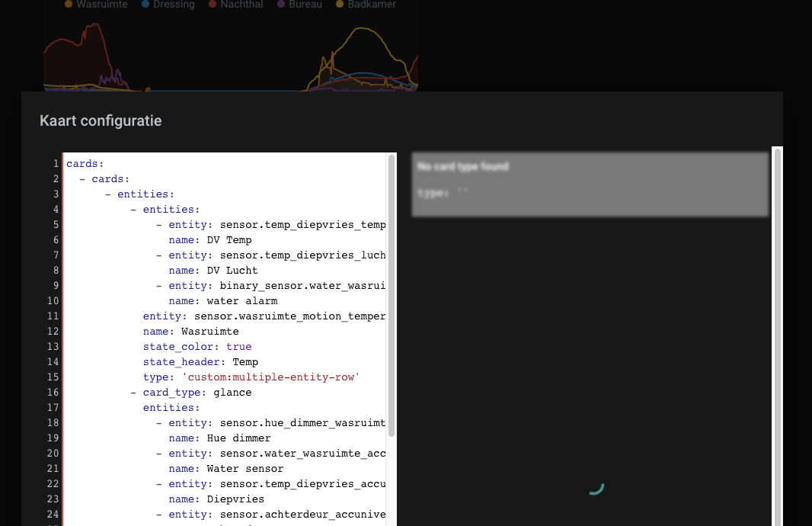Image resolution: width=812 pixels, height=526 pixels.
Task: Click the Wasruimte legend color dot
Action: [x=69, y=5]
